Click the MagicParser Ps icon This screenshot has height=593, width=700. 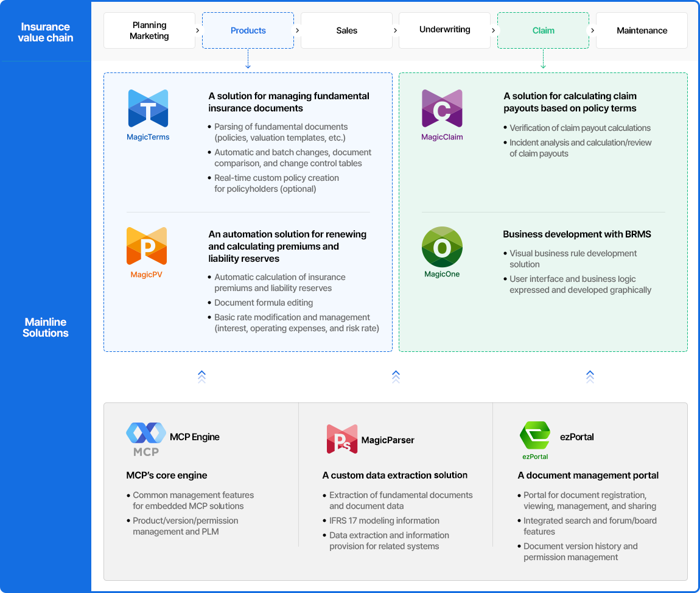click(342, 439)
